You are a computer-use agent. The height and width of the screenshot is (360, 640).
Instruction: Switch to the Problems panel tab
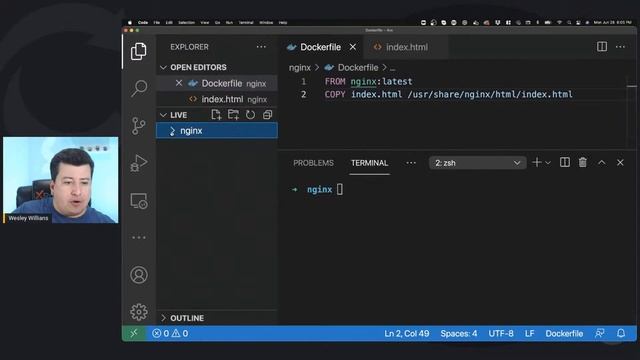click(313, 163)
